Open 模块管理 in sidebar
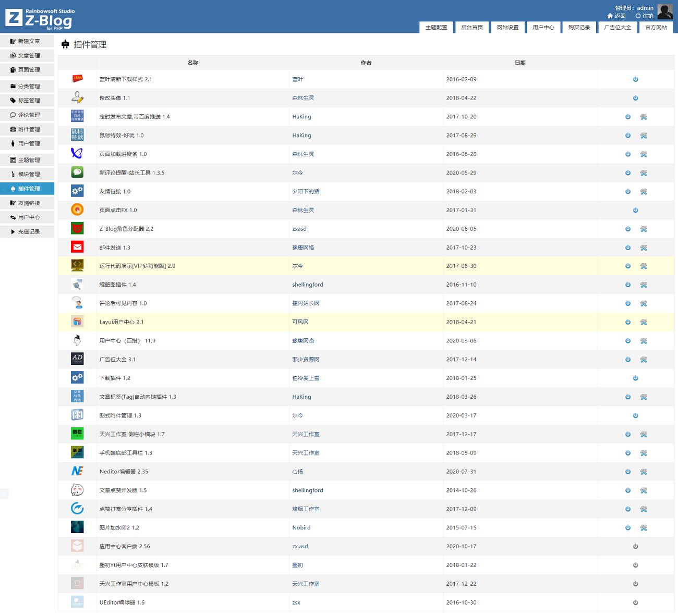The image size is (678, 616). 27,175
